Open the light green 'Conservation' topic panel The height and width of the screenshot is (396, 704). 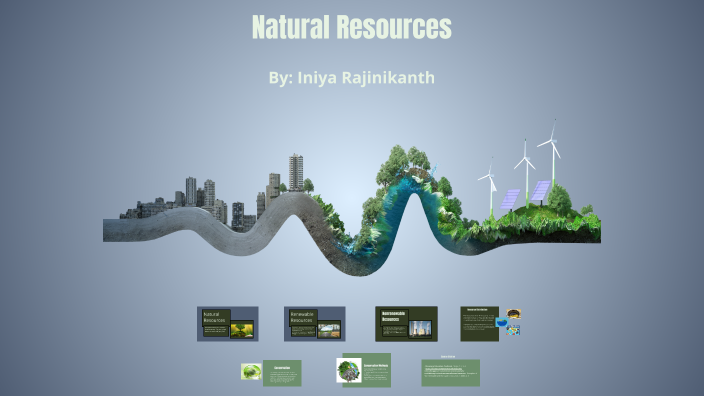pyautogui.click(x=282, y=373)
